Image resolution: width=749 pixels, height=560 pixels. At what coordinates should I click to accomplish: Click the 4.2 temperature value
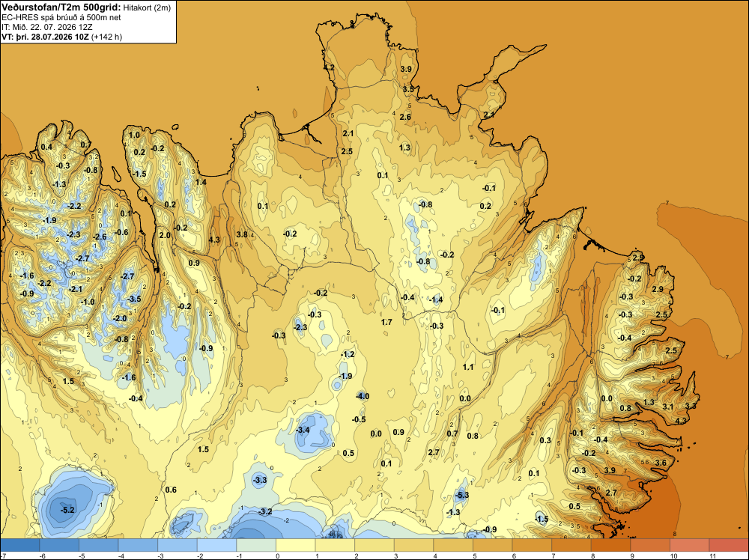pos(329,68)
